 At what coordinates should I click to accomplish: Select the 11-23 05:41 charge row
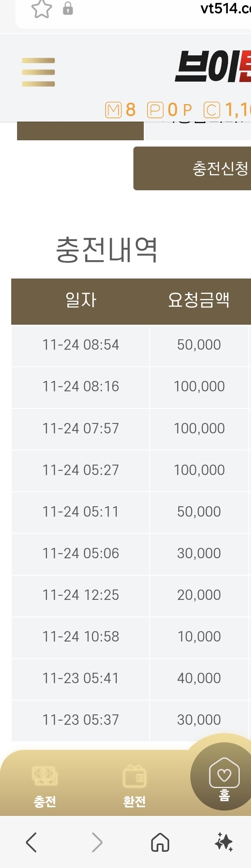(81, 678)
